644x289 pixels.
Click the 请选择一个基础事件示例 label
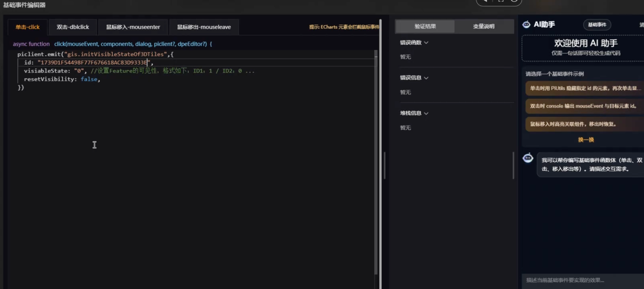click(555, 74)
